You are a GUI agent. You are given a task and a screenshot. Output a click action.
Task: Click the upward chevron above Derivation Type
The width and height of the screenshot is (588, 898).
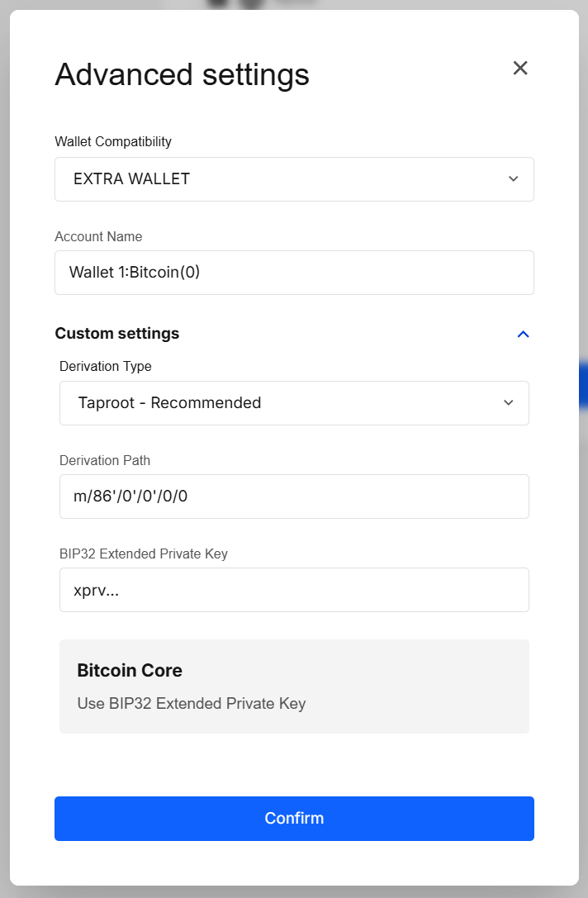tap(523, 334)
